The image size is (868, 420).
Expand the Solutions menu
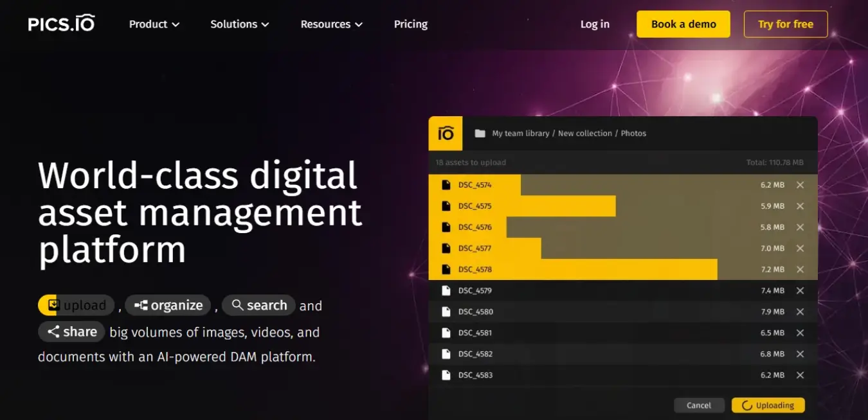coord(240,24)
